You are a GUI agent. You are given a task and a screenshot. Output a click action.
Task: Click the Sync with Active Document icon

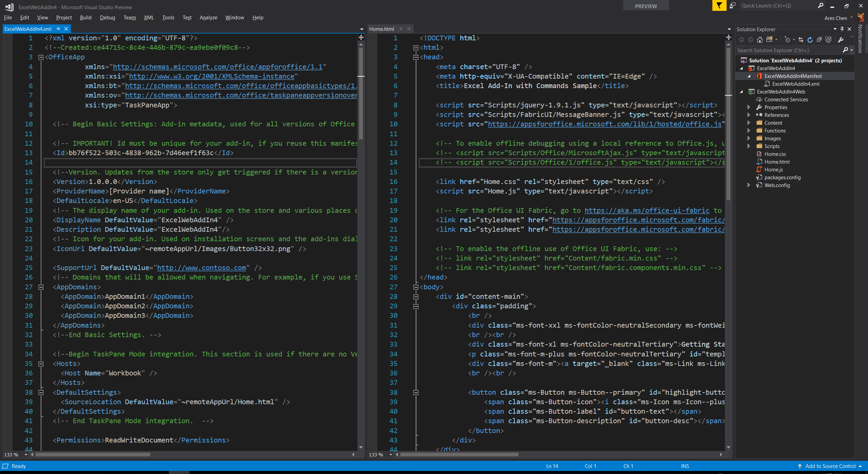[801, 40]
